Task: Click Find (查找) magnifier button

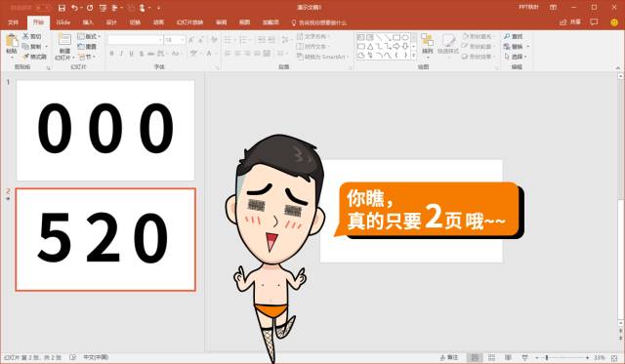Action: 513,36
